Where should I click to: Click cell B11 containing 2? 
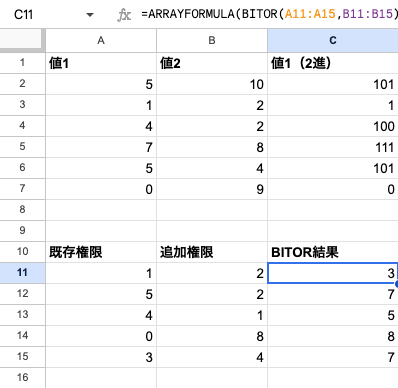pyautogui.click(x=212, y=273)
